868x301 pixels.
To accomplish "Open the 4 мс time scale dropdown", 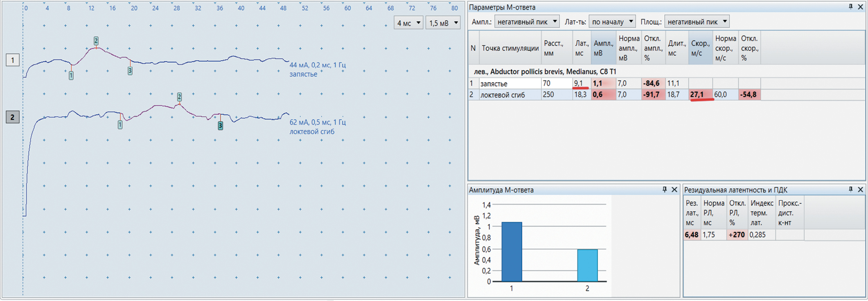I will click(x=408, y=23).
